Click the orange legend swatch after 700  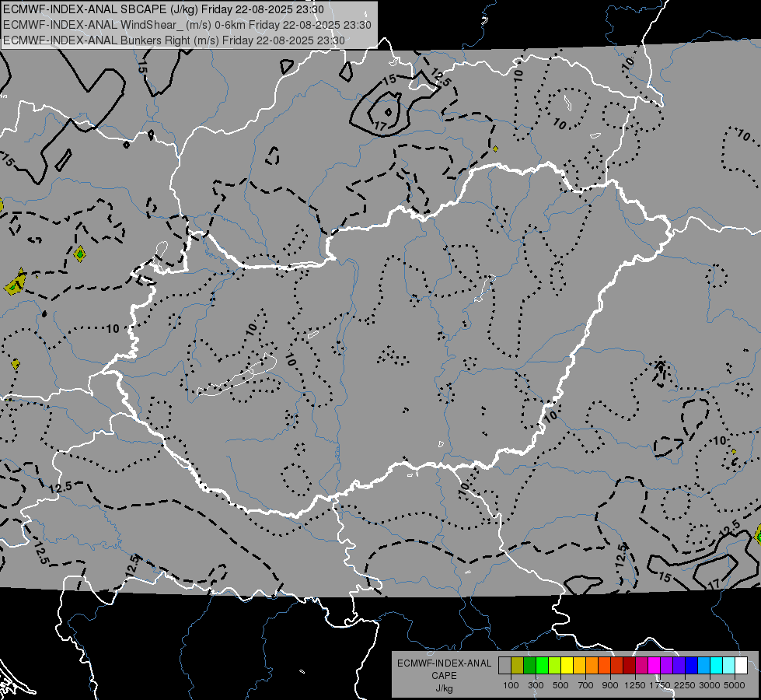pyautogui.click(x=592, y=665)
